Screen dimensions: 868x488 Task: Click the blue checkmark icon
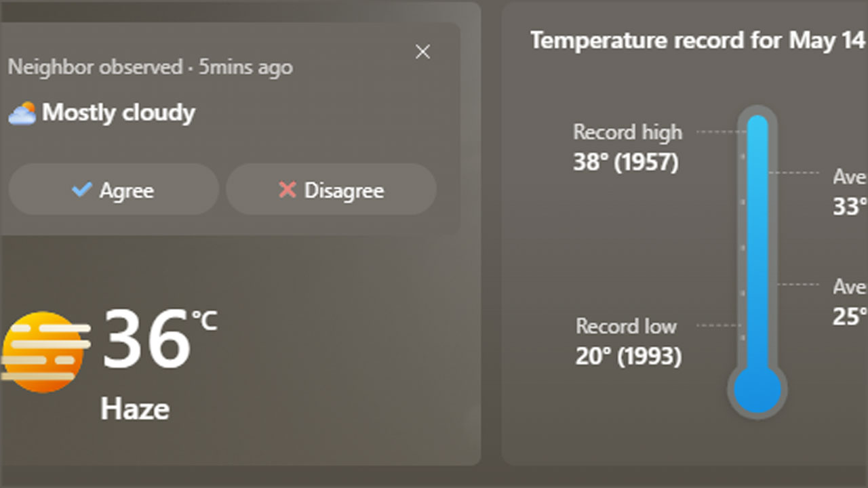tap(81, 190)
